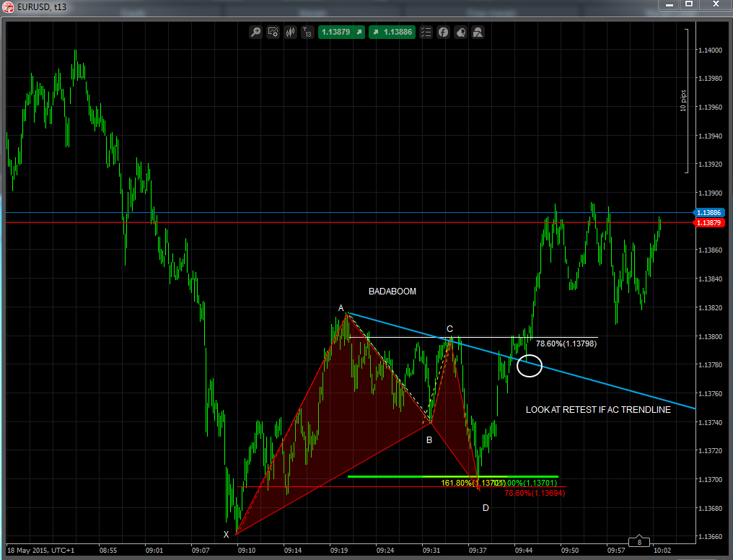Open the checklist icon in chart toolbar
Image resolution: width=733 pixels, height=560 pixels.
(x=426, y=32)
